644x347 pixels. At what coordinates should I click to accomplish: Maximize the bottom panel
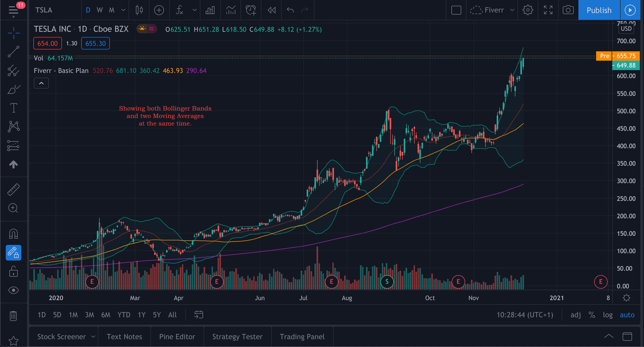627,336
